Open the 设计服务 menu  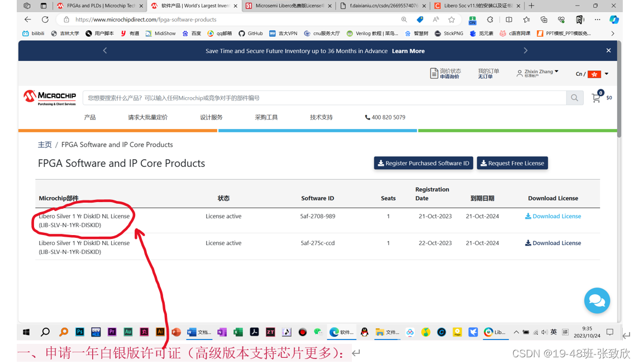coord(211,117)
